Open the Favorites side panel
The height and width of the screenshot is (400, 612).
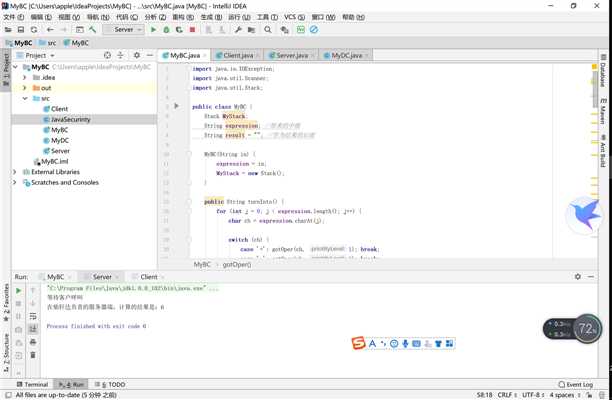click(6, 302)
